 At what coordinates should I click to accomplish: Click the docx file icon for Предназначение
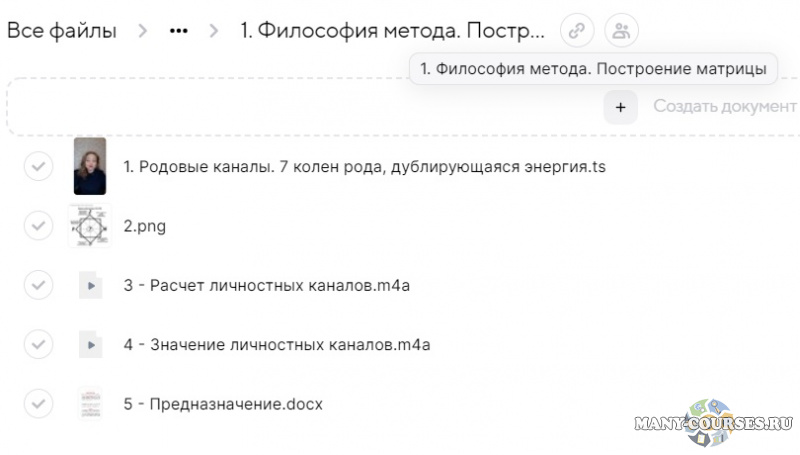(91, 404)
